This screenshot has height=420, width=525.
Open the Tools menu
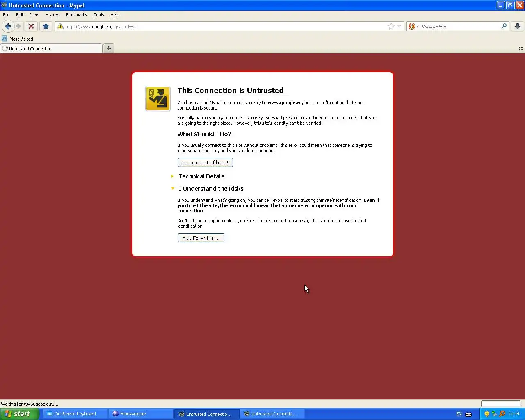coord(99,15)
